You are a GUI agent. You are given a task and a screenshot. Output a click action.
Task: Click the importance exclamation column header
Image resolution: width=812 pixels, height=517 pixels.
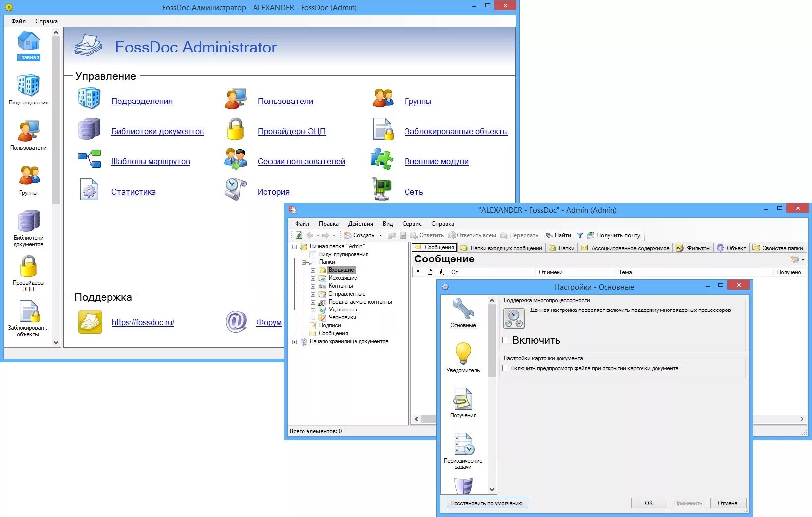(418, 272)
